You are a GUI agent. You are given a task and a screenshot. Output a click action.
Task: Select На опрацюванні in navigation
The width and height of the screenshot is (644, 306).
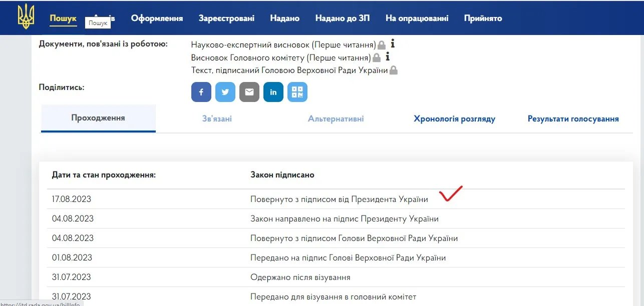click(417, 18)
